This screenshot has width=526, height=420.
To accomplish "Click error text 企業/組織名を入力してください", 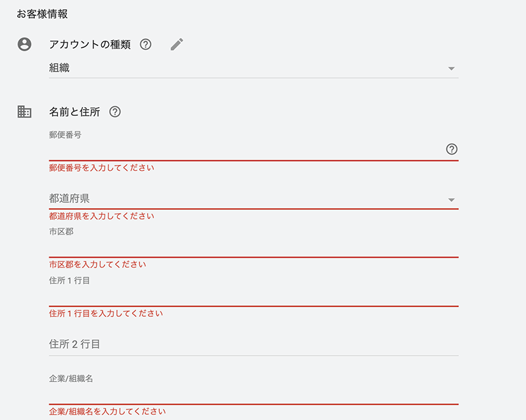I will point(107,411).
